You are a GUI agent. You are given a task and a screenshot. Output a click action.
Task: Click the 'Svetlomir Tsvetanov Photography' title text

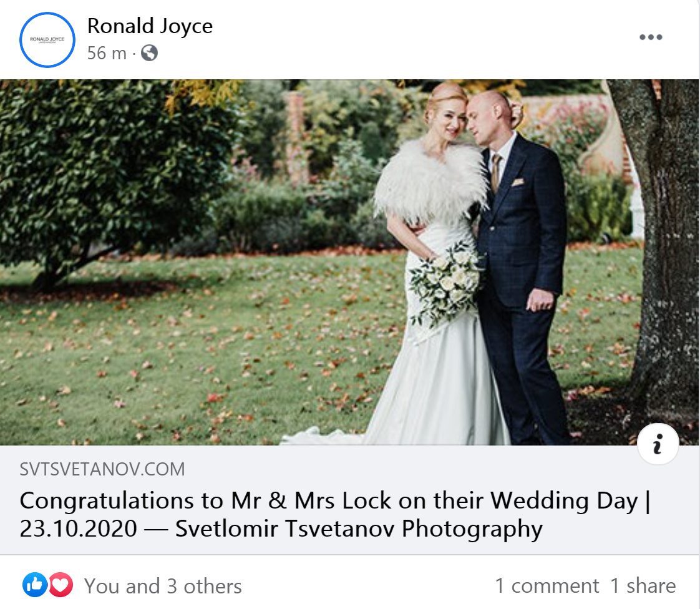pos(359,529)
